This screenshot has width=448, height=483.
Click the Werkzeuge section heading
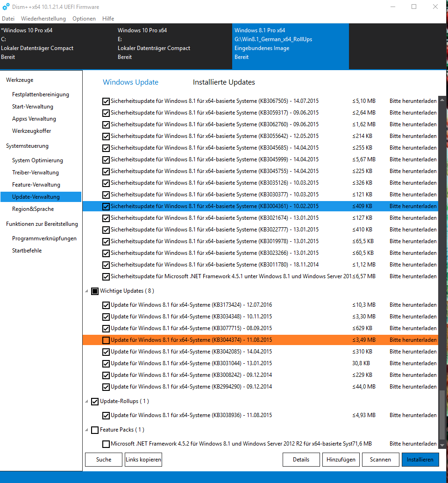coord(20,80)
